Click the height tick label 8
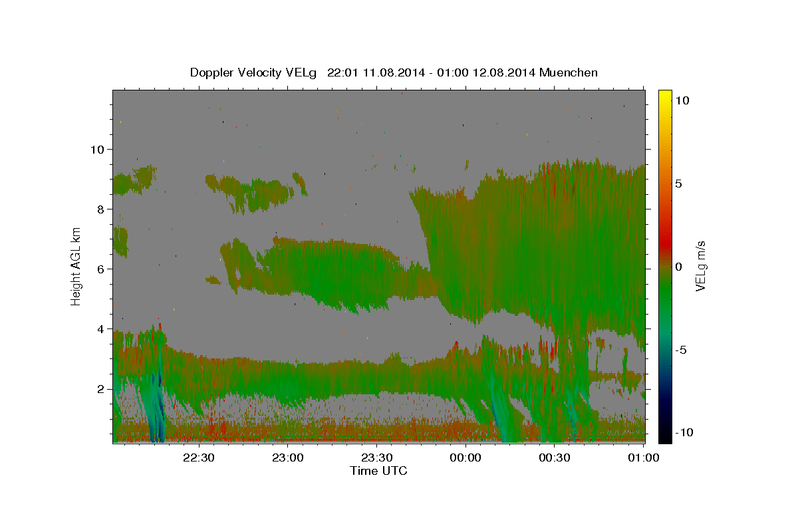 point(100,209)
